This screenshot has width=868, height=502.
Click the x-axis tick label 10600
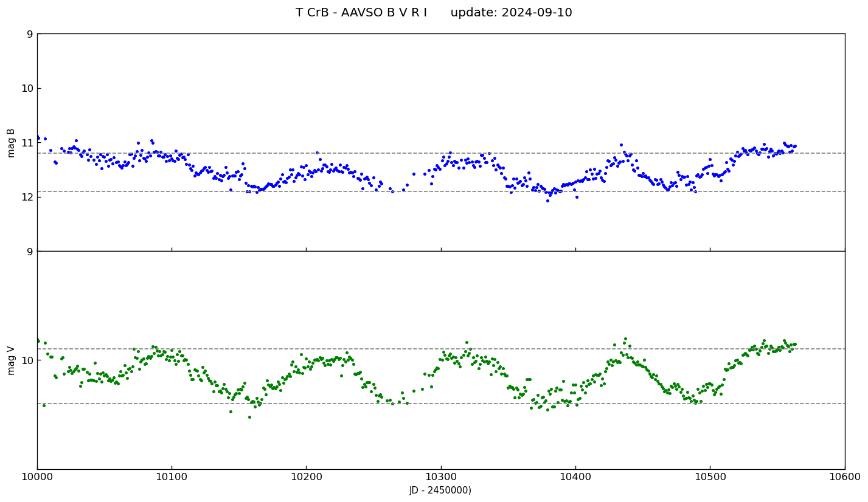point(844,478)
